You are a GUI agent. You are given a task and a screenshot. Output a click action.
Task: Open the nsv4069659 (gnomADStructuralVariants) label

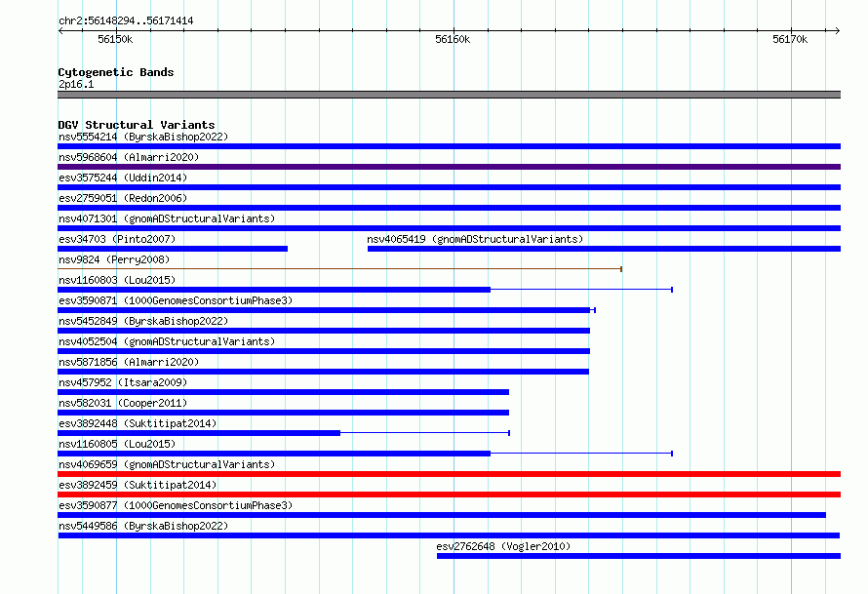167,464
